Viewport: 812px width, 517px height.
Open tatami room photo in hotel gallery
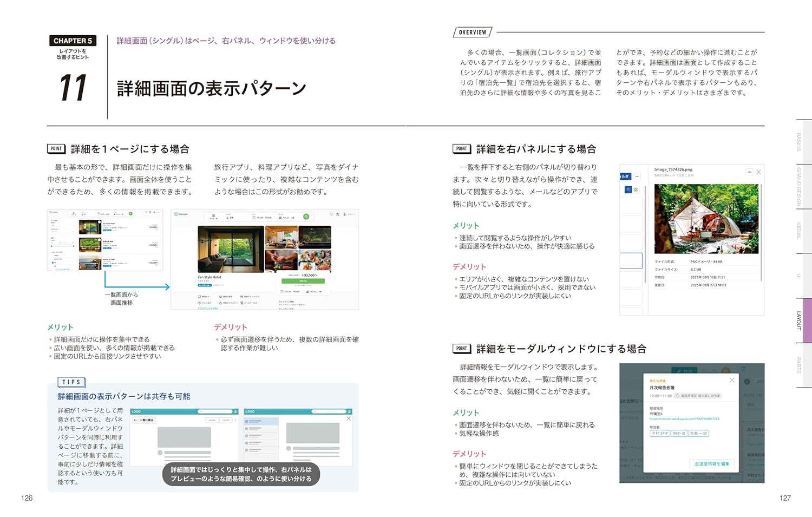pos(281,237)
